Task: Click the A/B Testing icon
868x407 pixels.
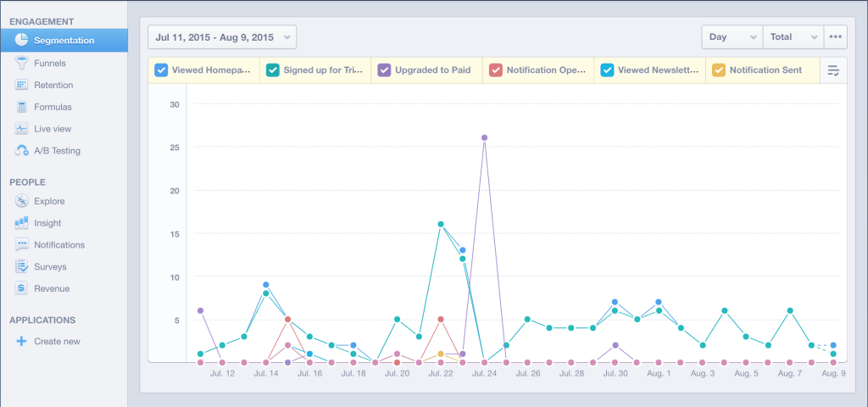Action: coord(21,151)
